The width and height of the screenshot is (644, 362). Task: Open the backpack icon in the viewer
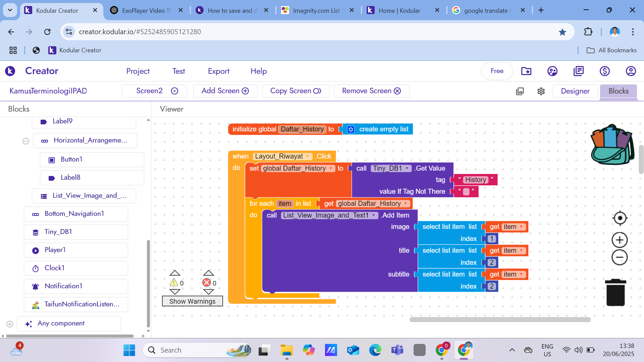[612, 145]
